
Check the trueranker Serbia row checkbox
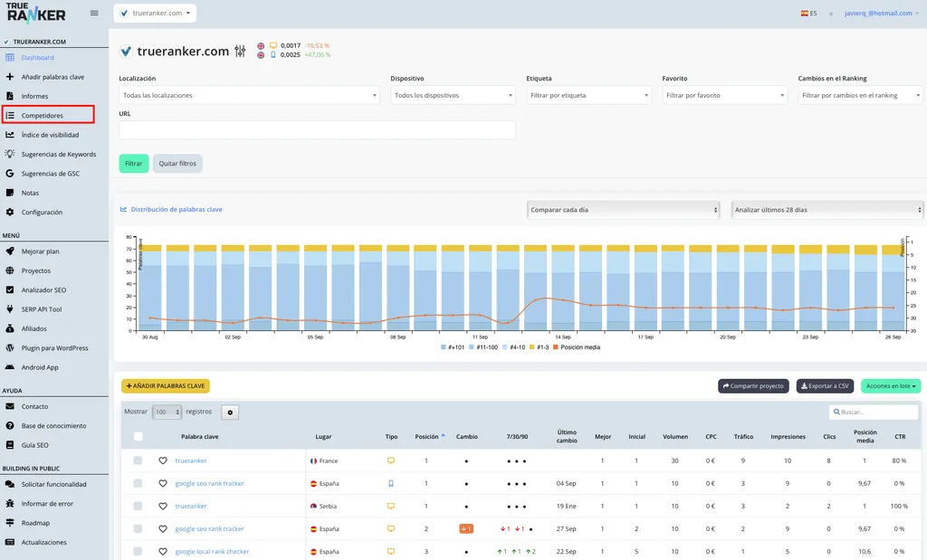point(138,507)
